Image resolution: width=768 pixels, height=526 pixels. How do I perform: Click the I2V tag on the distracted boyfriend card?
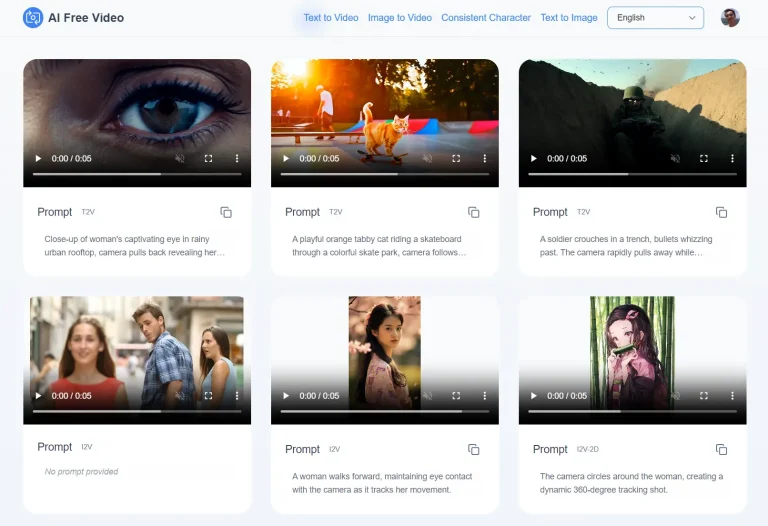(87, 447)
